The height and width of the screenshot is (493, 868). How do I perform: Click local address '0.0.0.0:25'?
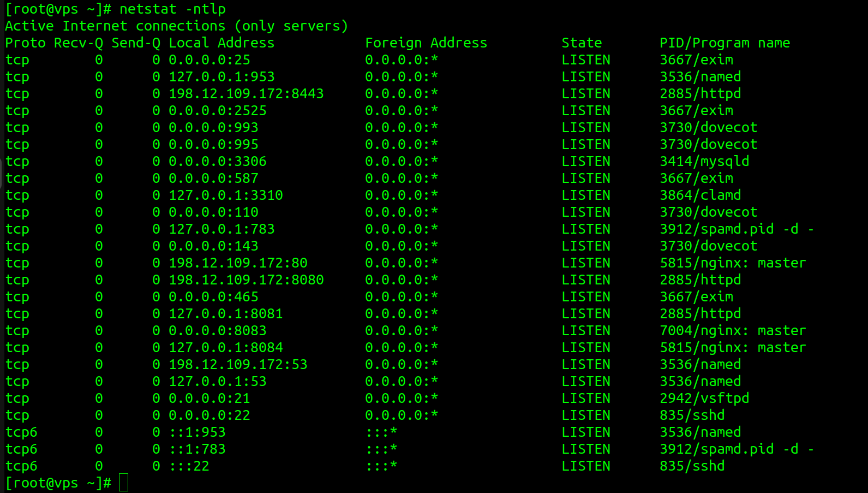(209, 60)
